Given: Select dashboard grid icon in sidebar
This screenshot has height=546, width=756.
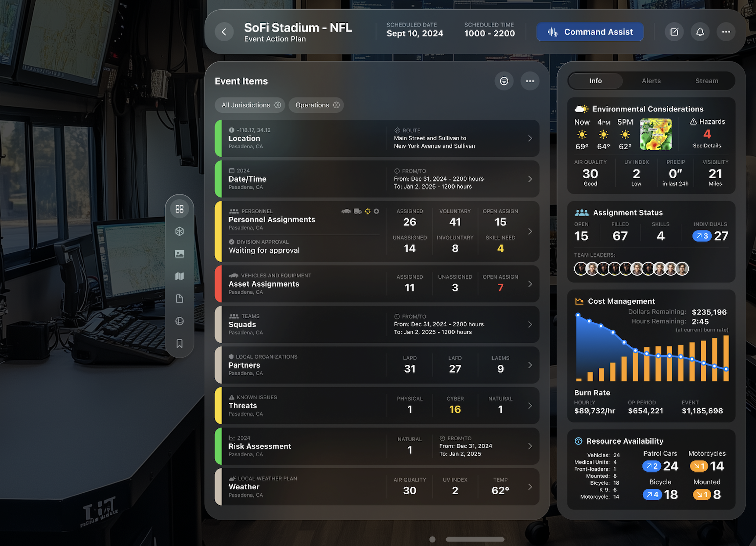Looking at the screenshot, I should point(180,209).
